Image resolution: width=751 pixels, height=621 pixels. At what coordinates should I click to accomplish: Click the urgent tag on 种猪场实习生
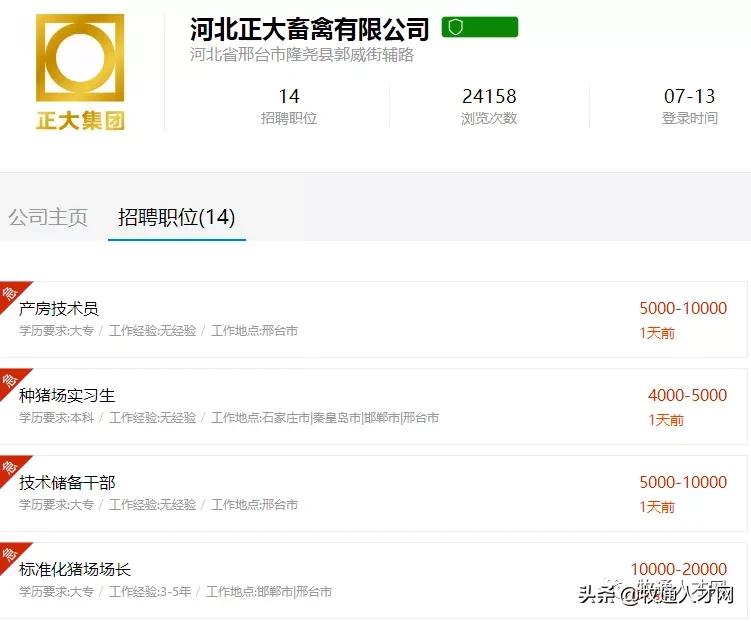point(11,380)
